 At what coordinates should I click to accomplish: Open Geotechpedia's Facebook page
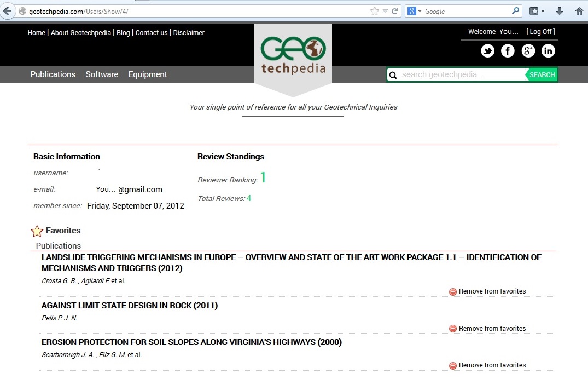508,51
